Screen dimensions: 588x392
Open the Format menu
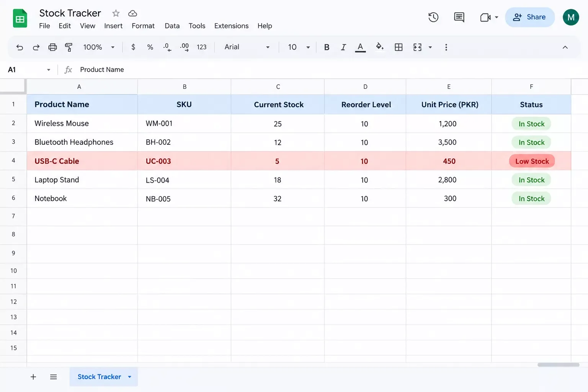pos(143,26)
